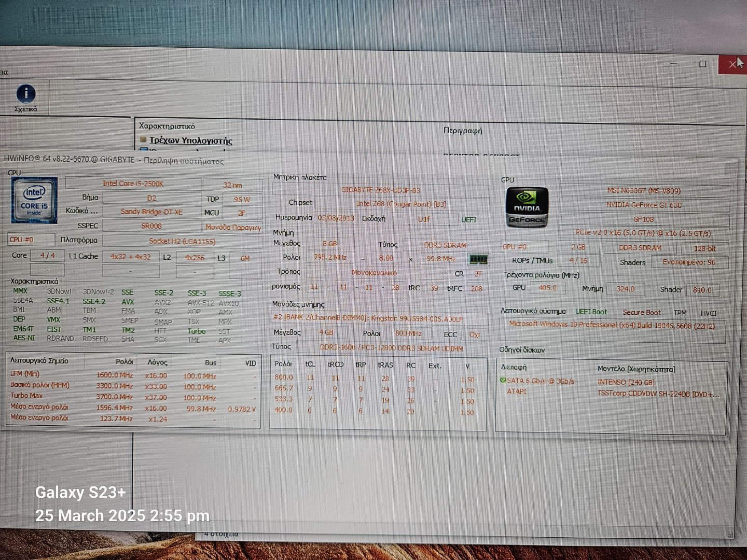This screenshot has width=747, height=560.
Task: Click the UEFI label in BIOS row
Action: click(469, 219)
